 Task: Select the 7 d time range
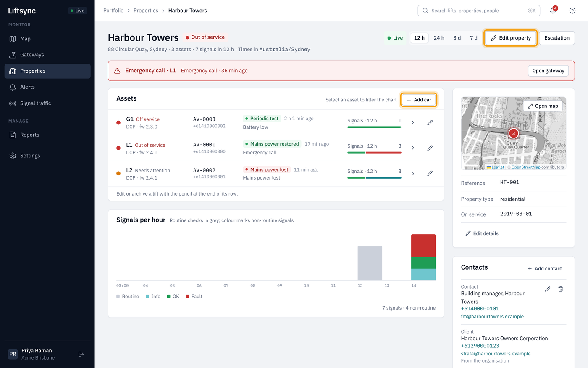473,38
